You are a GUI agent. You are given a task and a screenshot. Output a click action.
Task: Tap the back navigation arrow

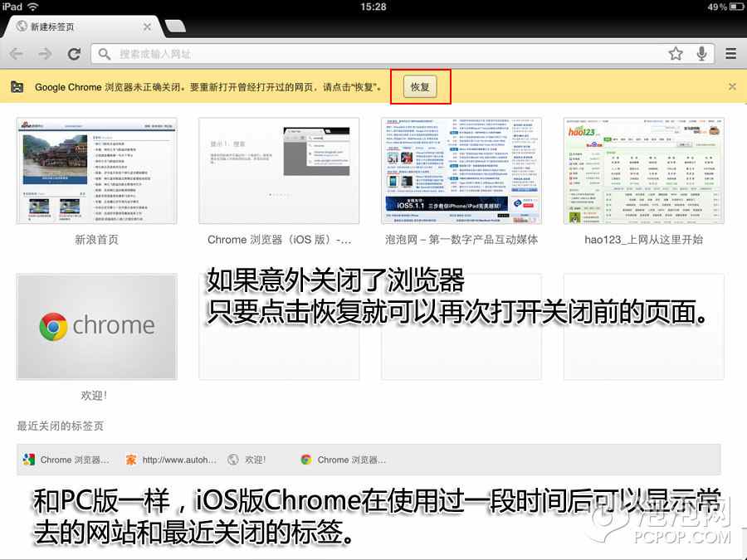tap(17, 54)
